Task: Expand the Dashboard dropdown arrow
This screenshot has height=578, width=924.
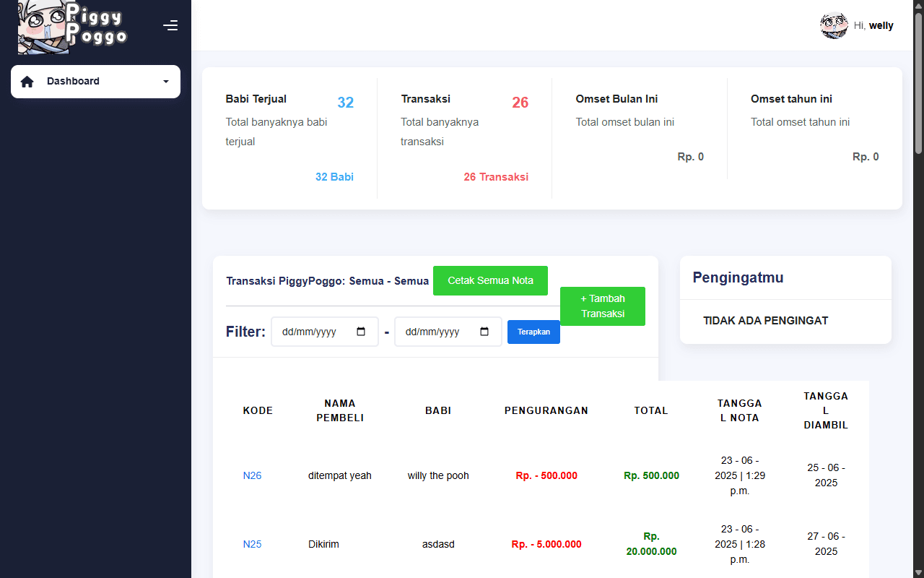Action: click(x=166, y=82)
